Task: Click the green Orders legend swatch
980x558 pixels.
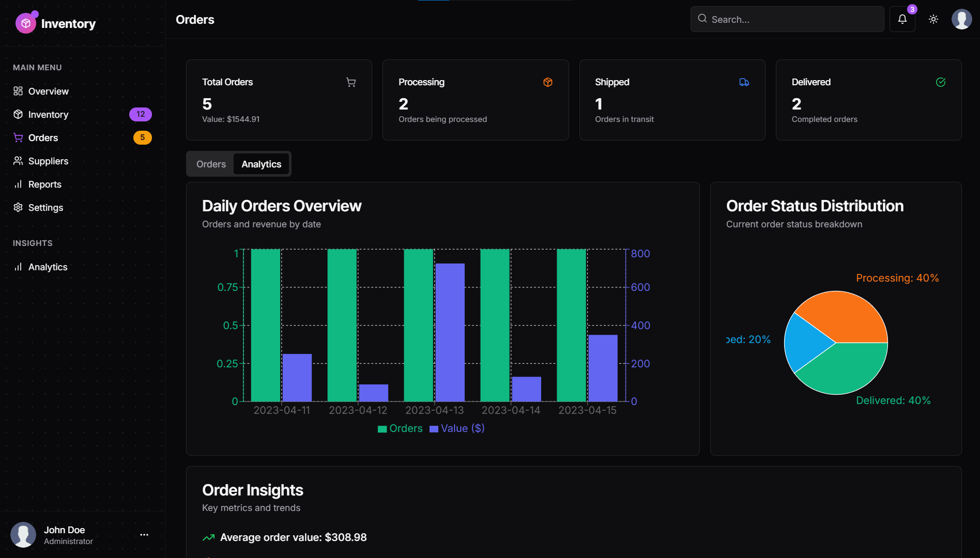Action: coord(381,428)
